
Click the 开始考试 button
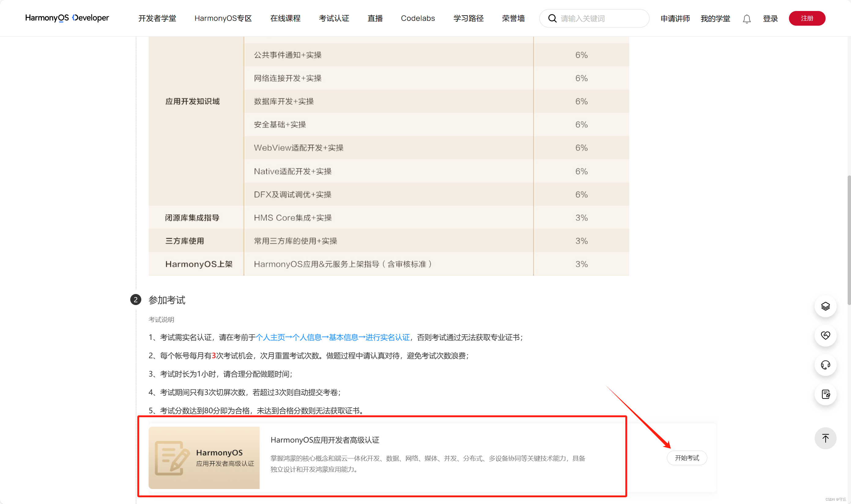[x=686, y=458]
